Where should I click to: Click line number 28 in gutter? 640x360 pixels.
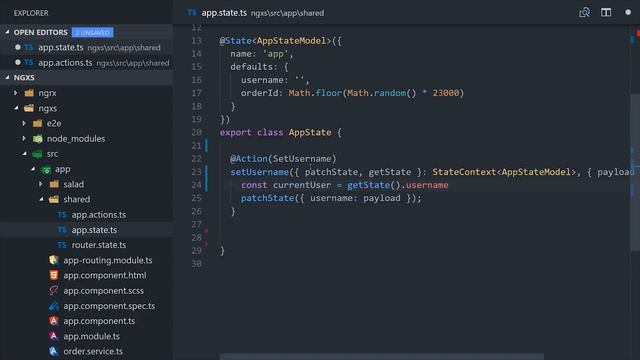(196, 237)
